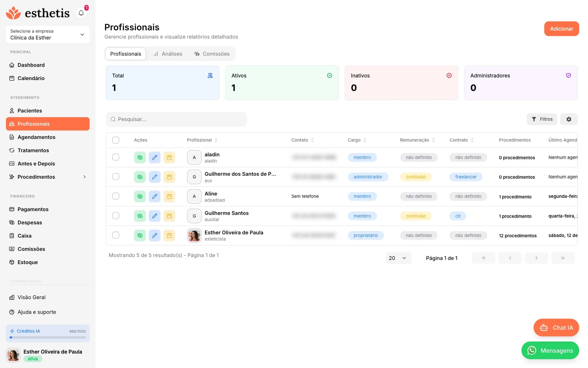Open the calendar icon in Aline's row

click(x=169, y=196)
